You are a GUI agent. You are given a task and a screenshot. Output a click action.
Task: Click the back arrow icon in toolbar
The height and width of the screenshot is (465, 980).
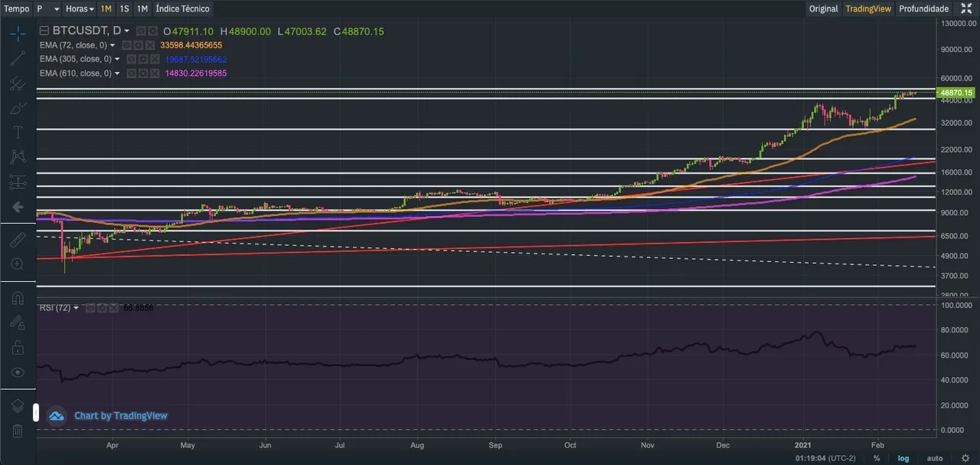[x=18, y=207]
